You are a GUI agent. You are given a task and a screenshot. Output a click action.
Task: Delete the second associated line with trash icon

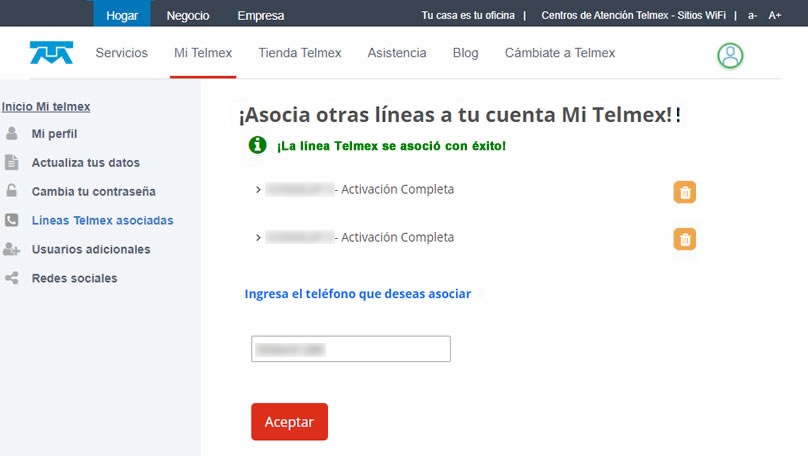click(x=684, y=239)
